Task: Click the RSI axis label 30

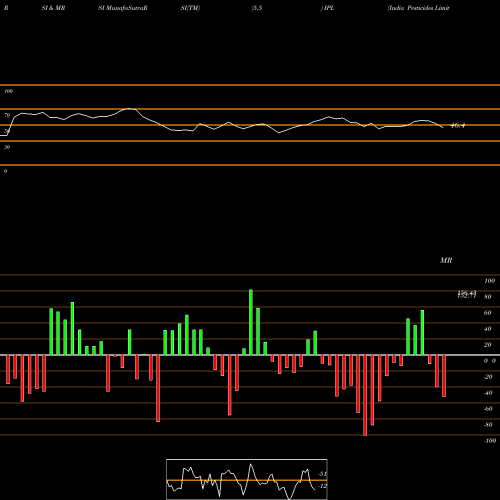Action: pyautogui.click(x=7, y=147)
